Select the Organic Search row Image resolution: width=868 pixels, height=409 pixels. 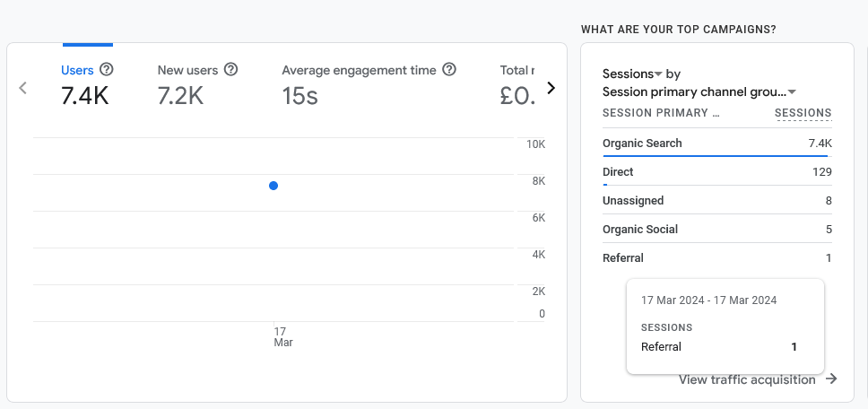717,144
